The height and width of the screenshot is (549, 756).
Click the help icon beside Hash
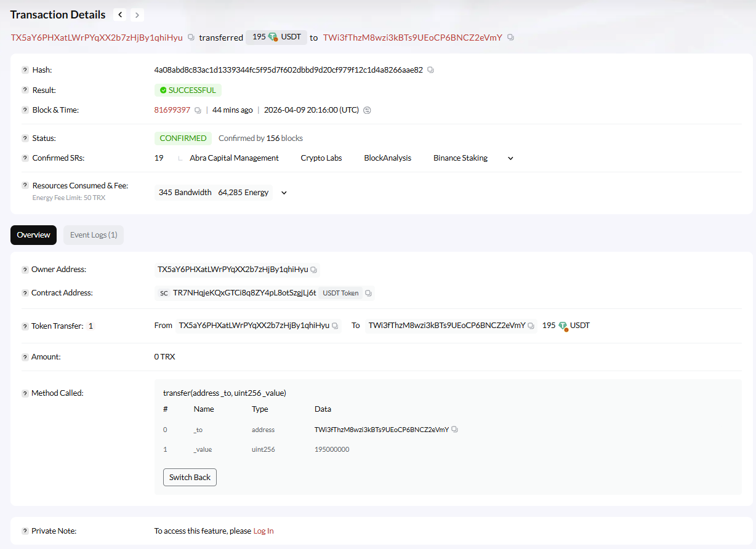25,70
